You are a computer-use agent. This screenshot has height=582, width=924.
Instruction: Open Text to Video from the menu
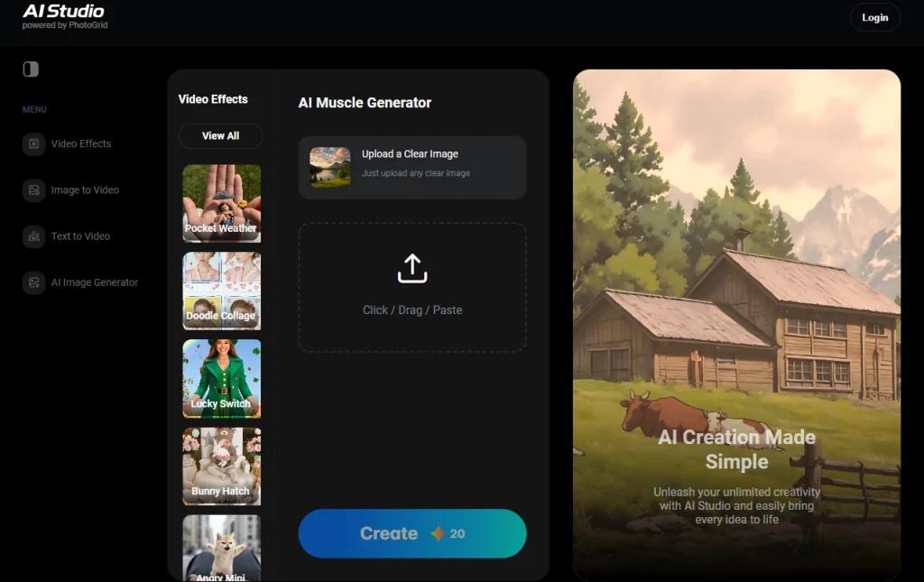pos(80,236)
